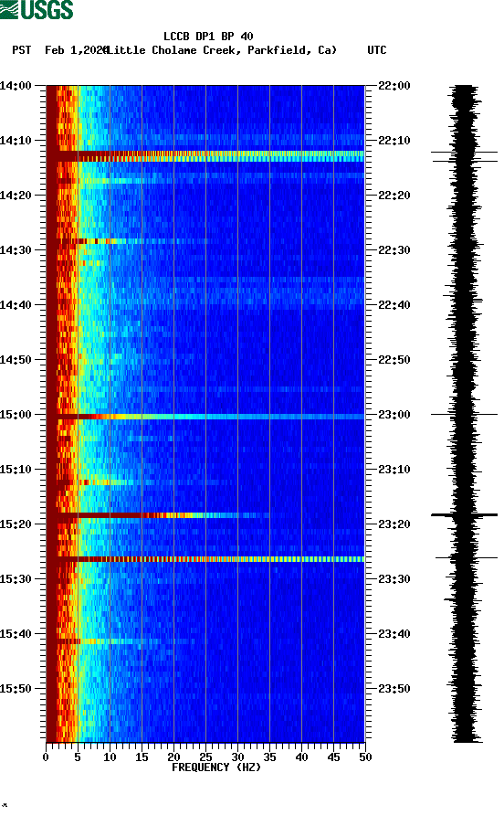Viewport: 504px width, 815px height.
Task: Click the 'UTC' timezone label
Action: click(x=377, y=50)
